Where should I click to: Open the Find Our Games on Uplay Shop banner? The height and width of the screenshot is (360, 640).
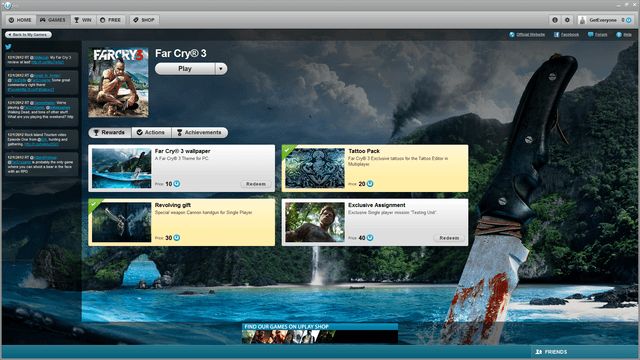[320, 333]
